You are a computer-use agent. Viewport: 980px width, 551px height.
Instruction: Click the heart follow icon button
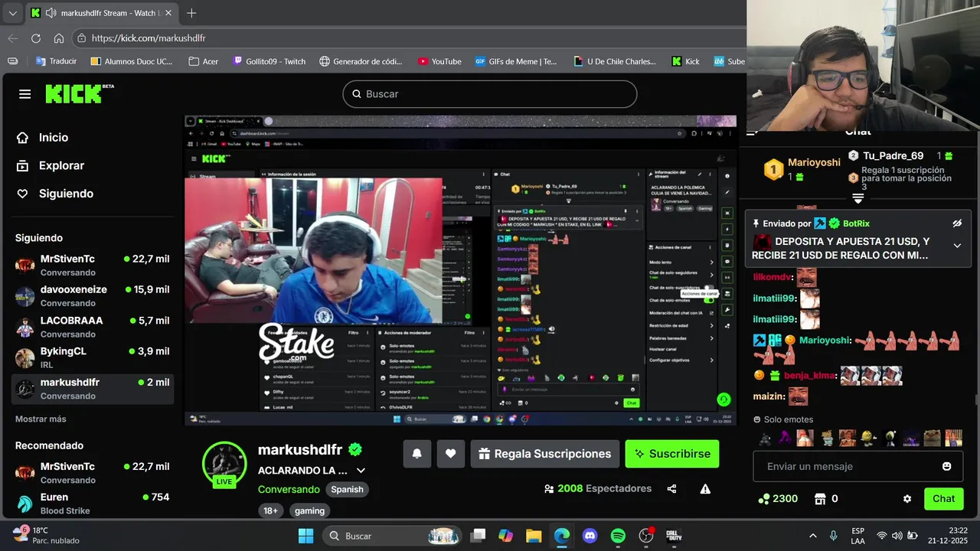(451, 454)
